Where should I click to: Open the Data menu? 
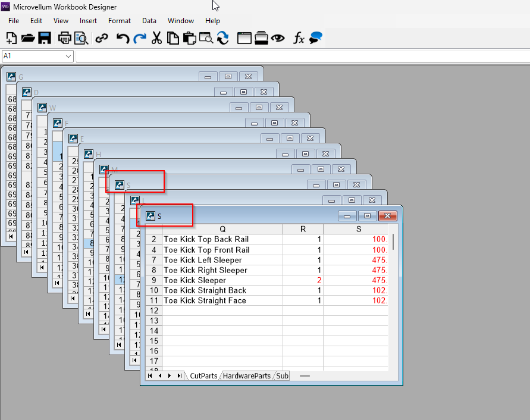(x=149, y=21)
